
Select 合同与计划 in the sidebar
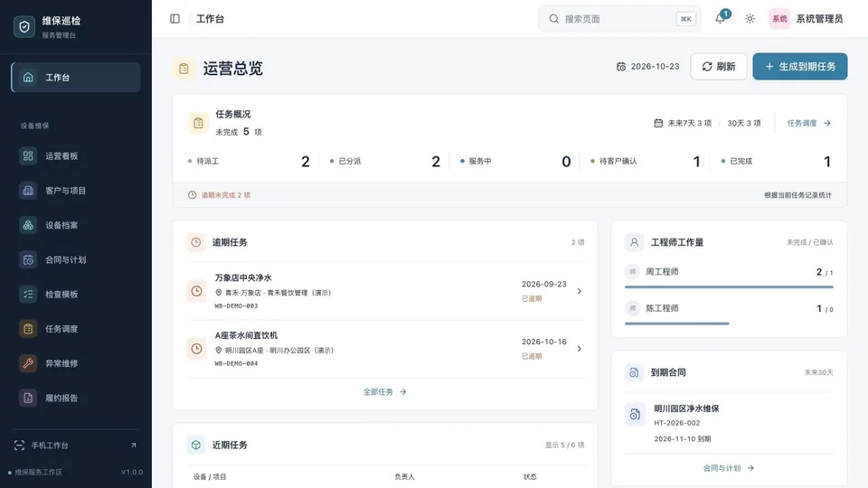point(76,259)
